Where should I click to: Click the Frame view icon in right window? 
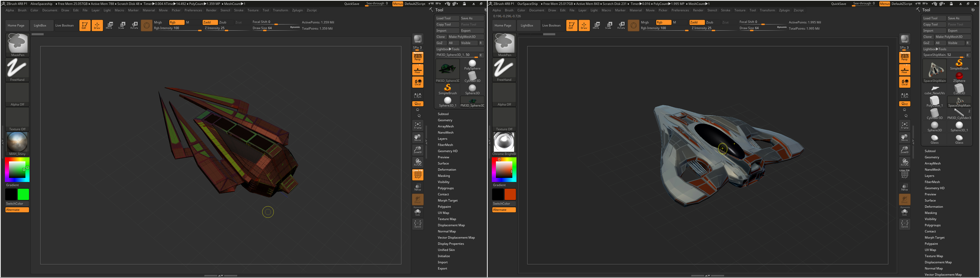click(904, 125)
